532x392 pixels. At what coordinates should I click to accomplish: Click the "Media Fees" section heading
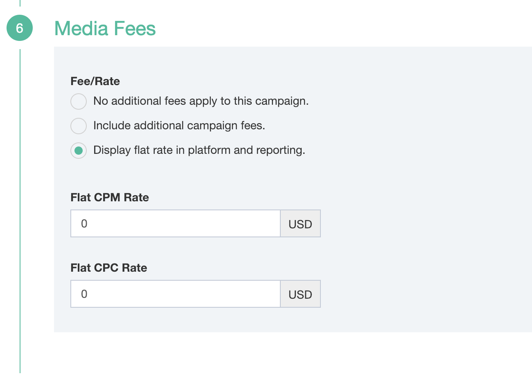click(x=105, y=29)
